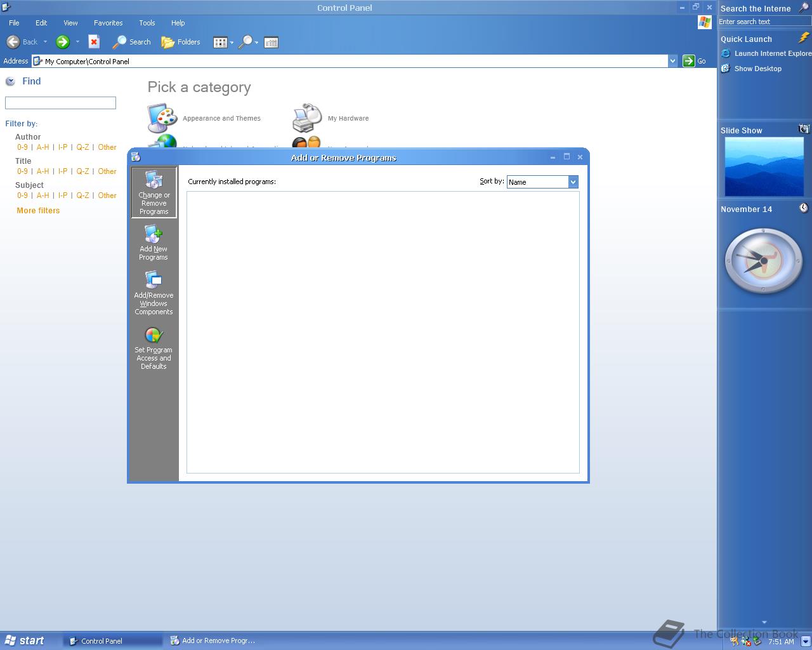Click Launch Internet Explorer in Quick Launch
Image resolution: width=812 pixels, height=650 pixels.
click(x=767, y=53)
